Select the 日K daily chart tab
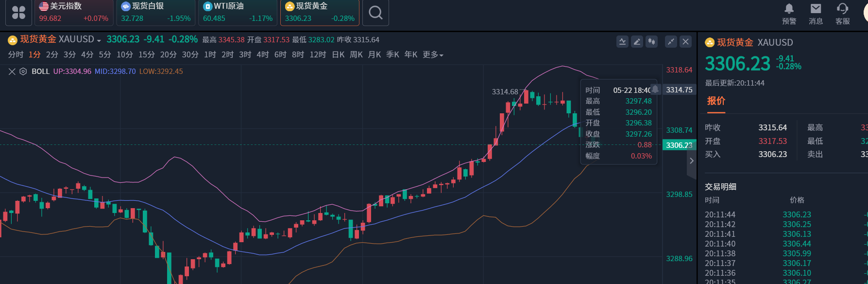 pos(338,55)
